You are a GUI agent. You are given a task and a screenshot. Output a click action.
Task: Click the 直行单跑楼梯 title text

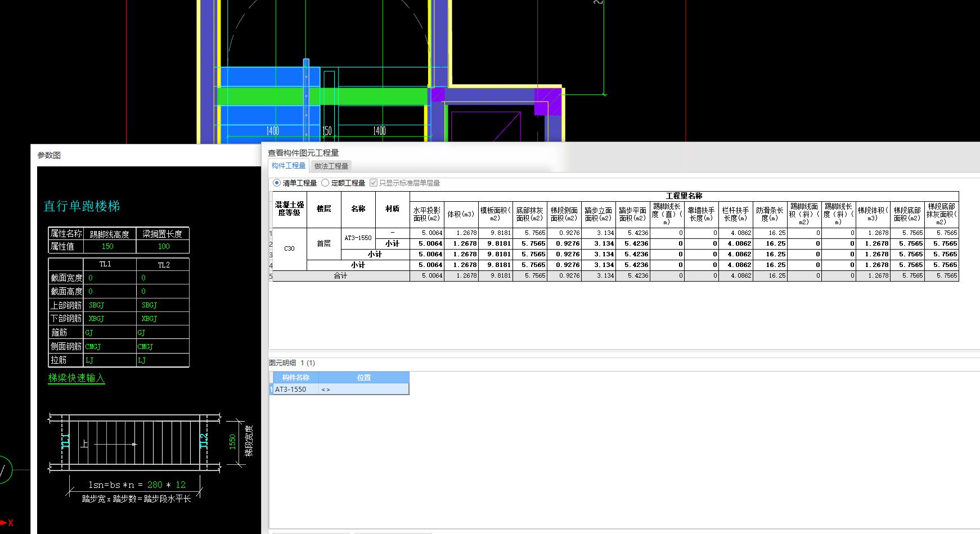[82, 206]
